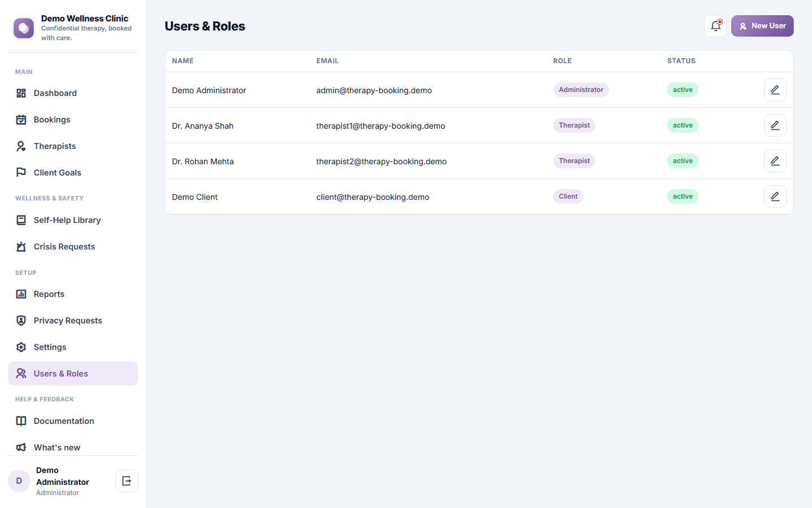Viewport: 812px width, 508px height.
Task: Create a New User
Action: 762,26
